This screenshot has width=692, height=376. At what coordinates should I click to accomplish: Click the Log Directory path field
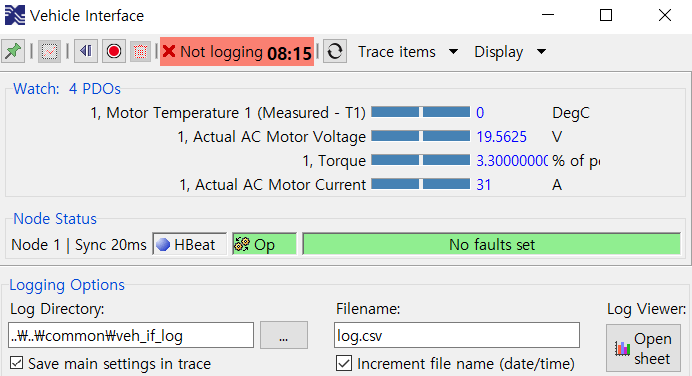131,335
